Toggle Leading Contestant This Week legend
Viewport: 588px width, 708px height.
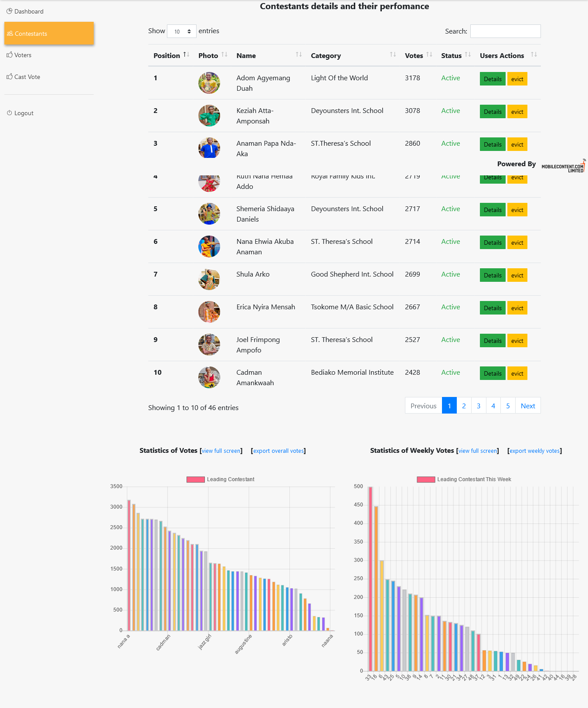tap(426, 479)
